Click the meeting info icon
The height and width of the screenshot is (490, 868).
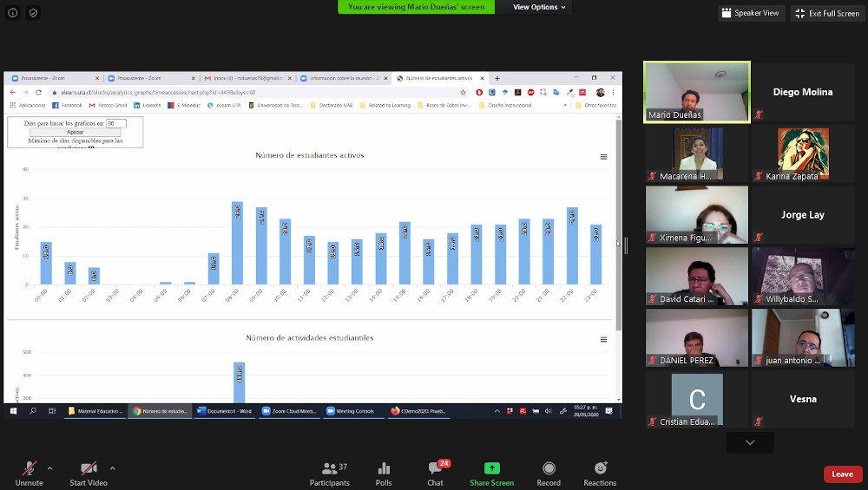pyautogui.click(x=13, y=13)
